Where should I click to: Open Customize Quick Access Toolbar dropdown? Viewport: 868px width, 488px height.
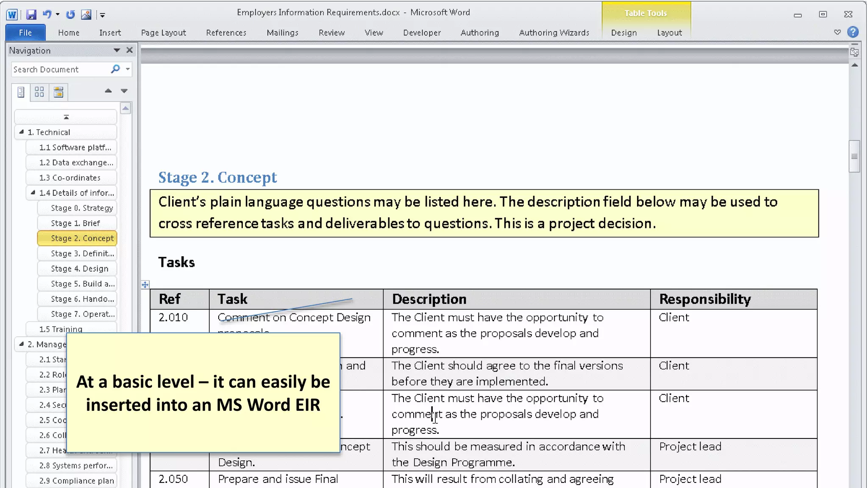[102, 15]
